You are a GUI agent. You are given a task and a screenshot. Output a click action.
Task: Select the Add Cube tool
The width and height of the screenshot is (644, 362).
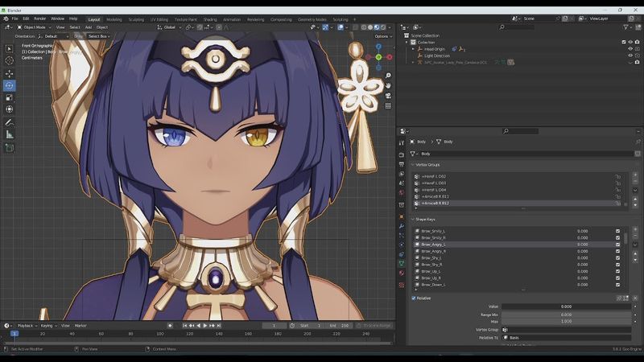[x=9, y=148]
